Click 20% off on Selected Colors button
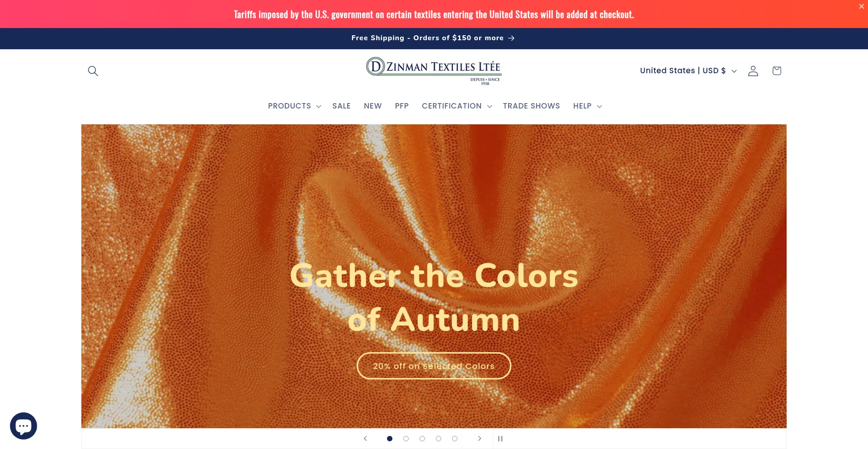The width and height of the screenshot is (868, 449). point(434,366)
